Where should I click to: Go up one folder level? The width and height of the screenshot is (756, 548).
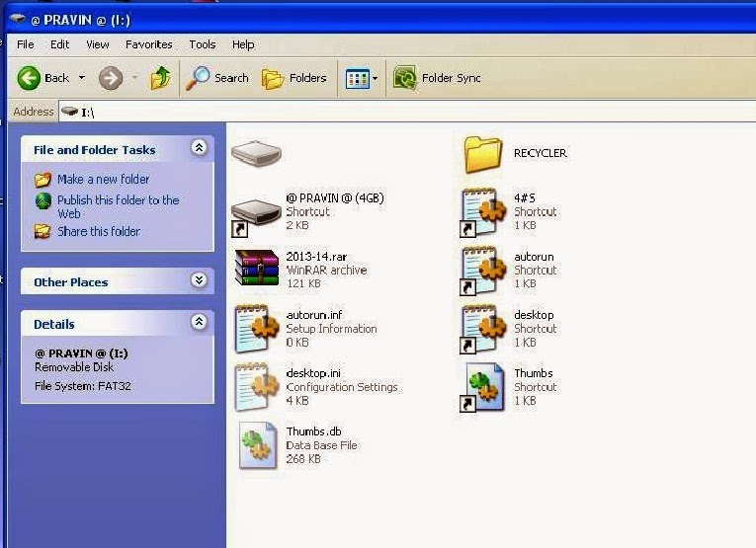[x=160, y=78]
